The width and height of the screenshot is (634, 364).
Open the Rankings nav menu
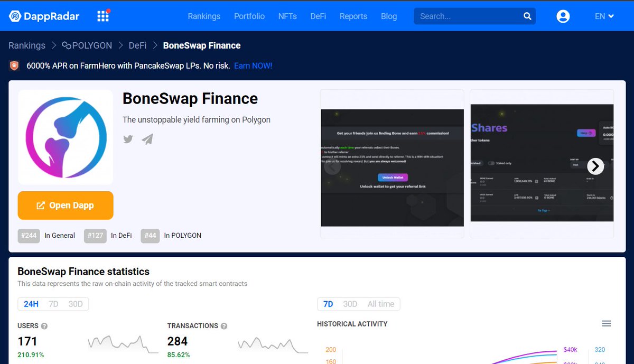[204, 16]
